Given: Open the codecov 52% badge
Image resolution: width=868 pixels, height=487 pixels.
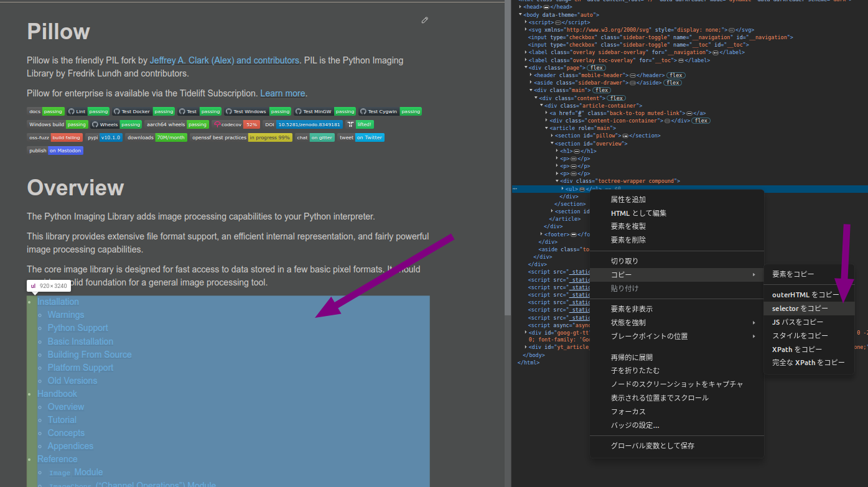Looking at the screenshot, I should (x=236, y=124).
